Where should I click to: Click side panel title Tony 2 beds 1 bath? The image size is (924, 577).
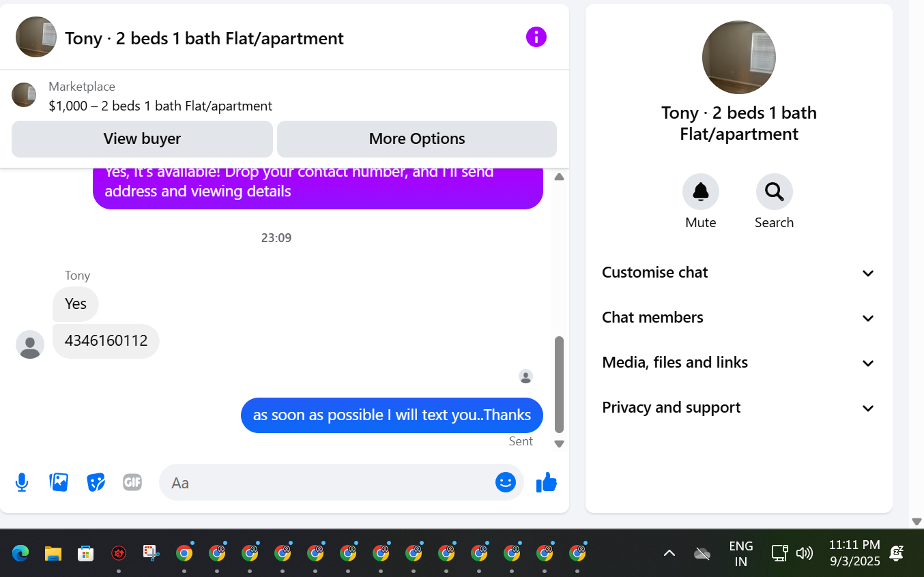pos(739,123)
